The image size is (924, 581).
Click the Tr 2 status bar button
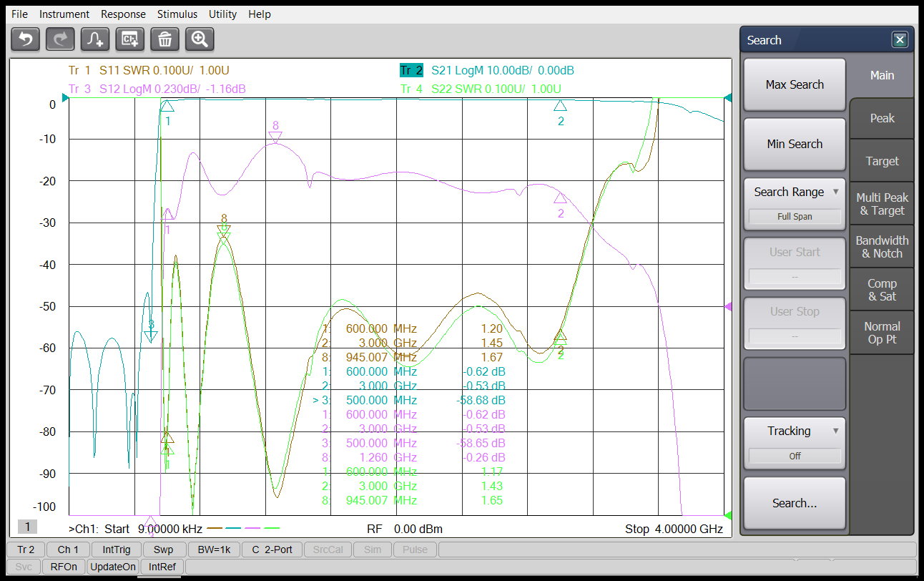pyautogui.click(x=26, y=550)
